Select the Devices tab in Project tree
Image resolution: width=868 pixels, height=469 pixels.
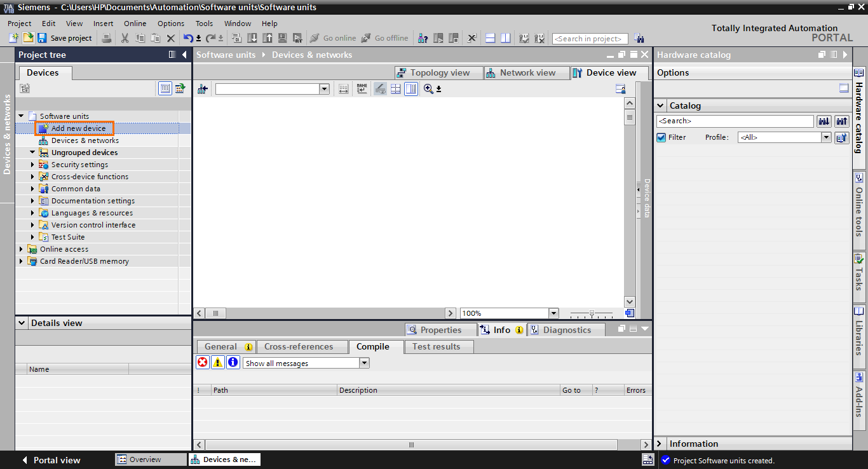pos(43,73)
